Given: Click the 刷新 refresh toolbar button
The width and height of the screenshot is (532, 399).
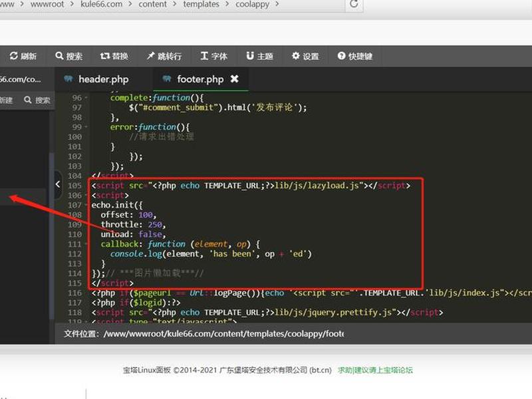Looking at the screenshot, I should click(23, 56).
